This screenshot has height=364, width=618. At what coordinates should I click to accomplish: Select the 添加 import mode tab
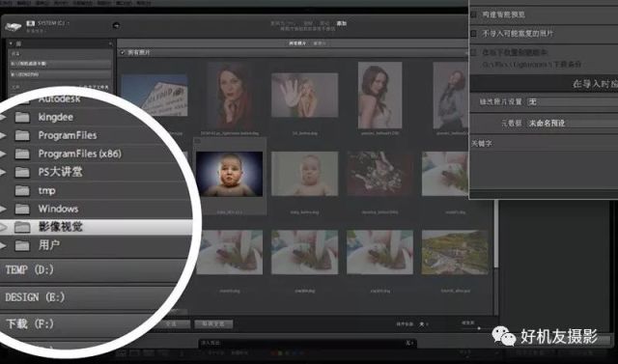341,23
